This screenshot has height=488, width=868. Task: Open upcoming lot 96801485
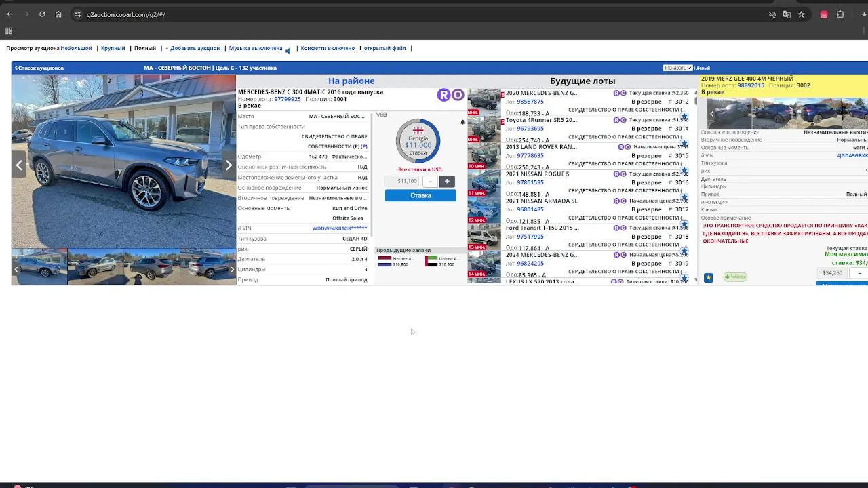click(x=530, y=209)
